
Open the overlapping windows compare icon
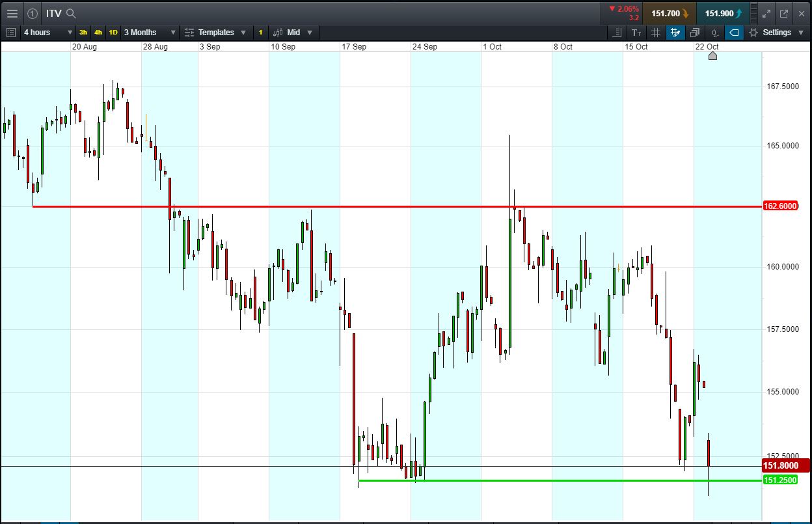pos(695,32)
